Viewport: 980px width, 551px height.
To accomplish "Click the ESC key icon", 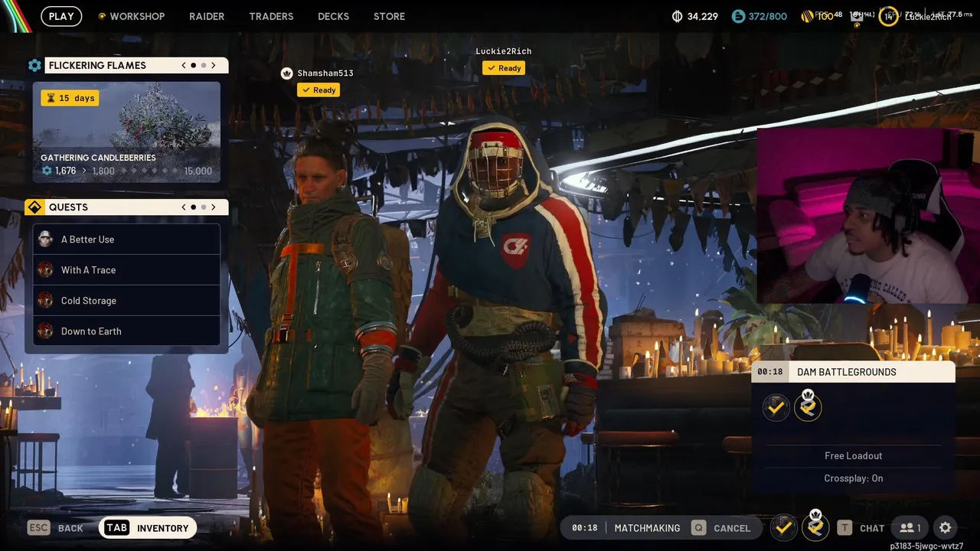I will (38, 527).
